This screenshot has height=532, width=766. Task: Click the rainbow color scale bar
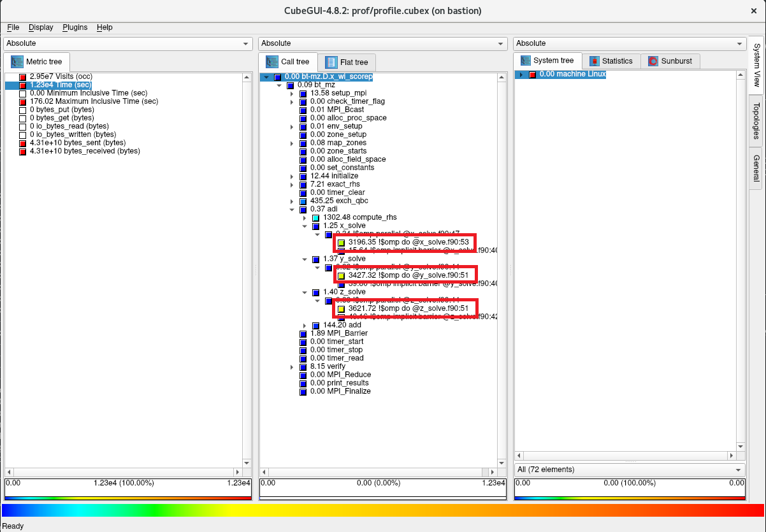tap(382, 510)
